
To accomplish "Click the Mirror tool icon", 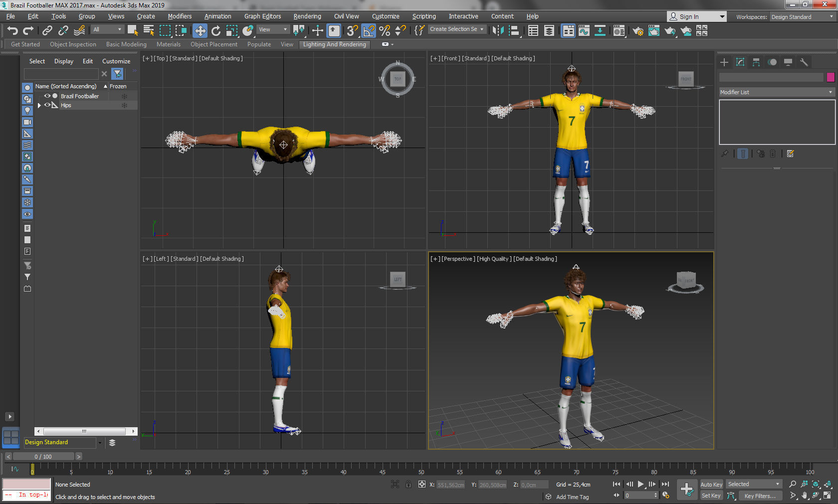I will [498, 30].
